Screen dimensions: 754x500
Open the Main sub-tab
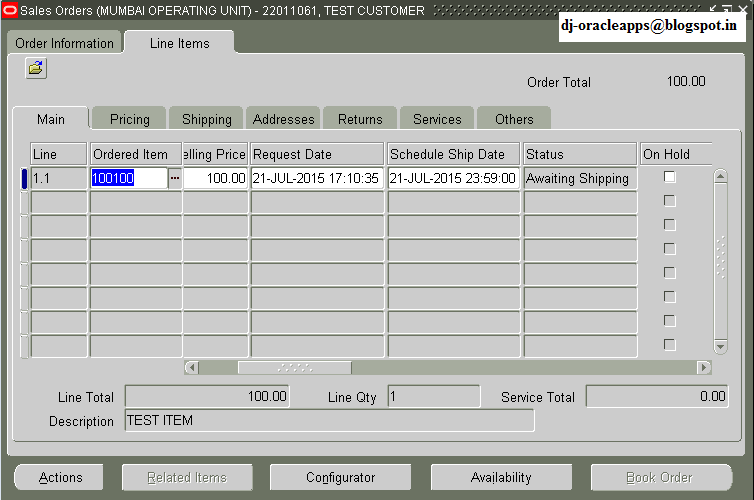50,119
